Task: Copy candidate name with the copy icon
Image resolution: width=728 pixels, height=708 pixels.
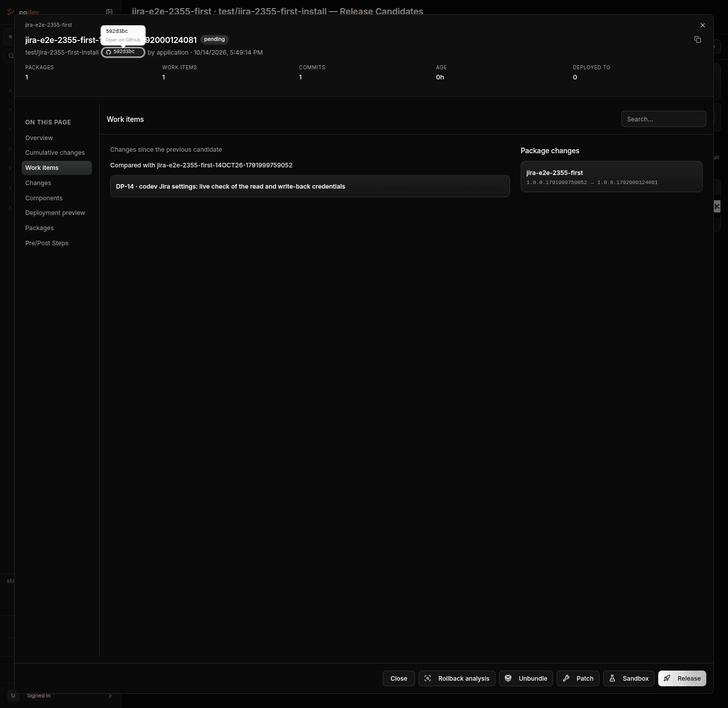Action: pyautogui.click(x=698, y=39)
